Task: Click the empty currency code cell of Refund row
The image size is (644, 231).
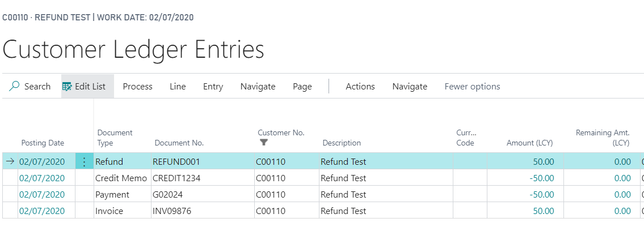Action: pos(470,161)
